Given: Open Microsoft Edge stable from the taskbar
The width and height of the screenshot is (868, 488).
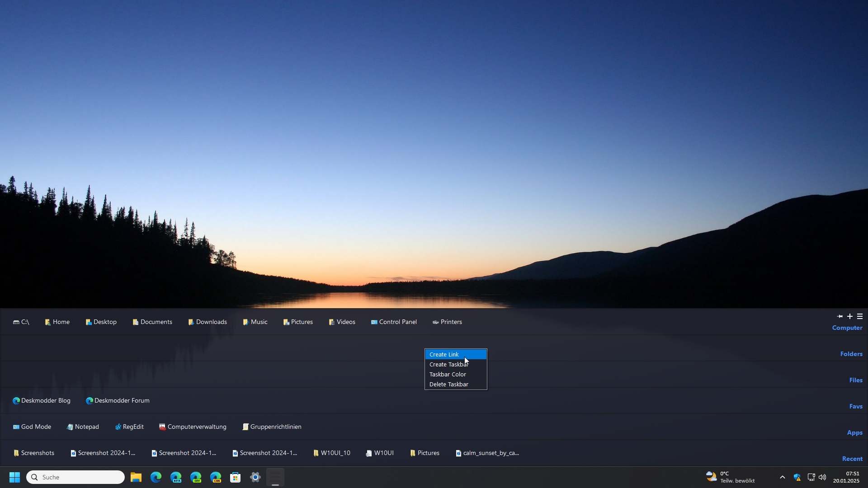Looking at the screenshot, I should click(156, 478).
